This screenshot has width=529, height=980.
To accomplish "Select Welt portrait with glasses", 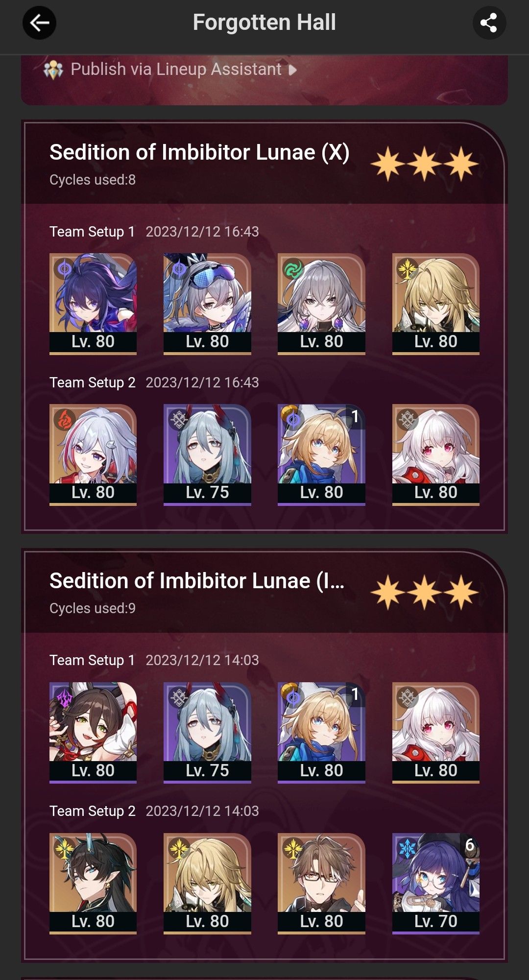I will pos(321,883).
